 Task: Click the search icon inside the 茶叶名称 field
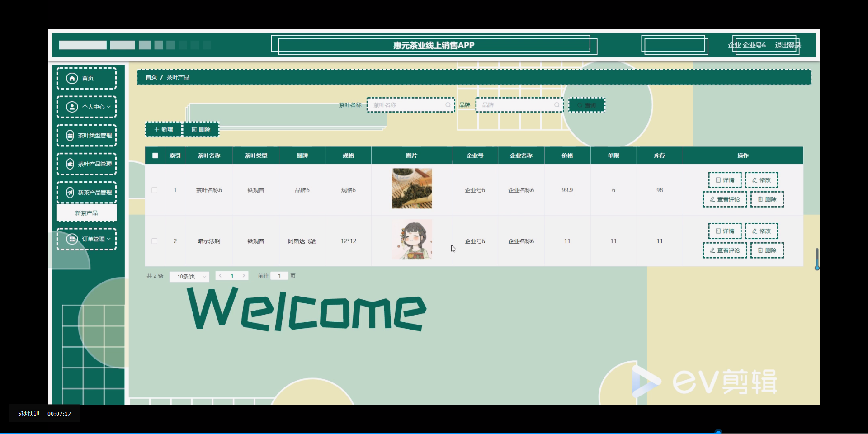click(448, 105)
